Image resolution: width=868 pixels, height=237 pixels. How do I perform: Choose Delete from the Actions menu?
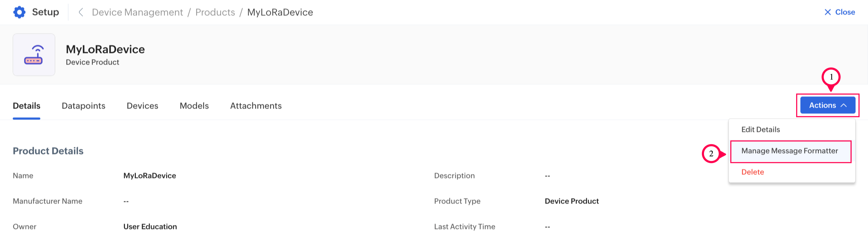coord(752,172)
